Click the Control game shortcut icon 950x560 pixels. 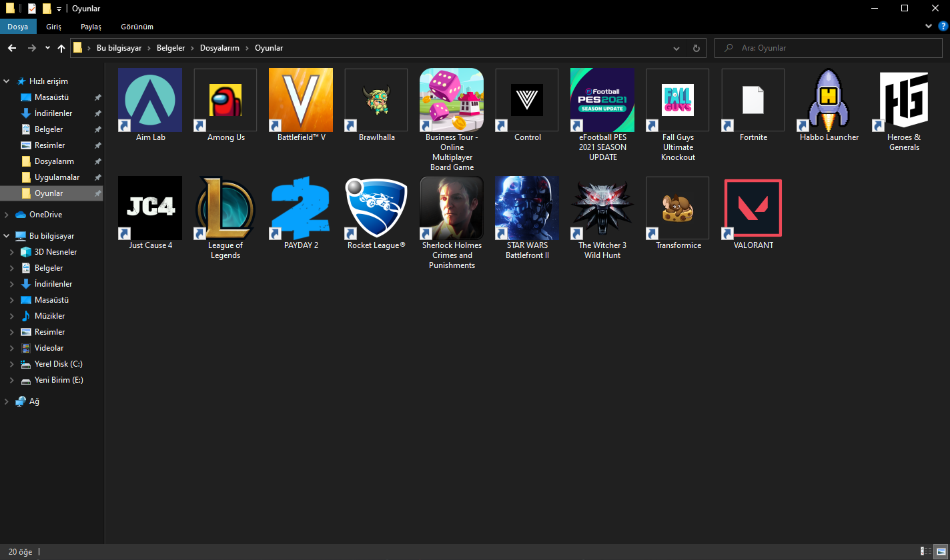point(527,100)
